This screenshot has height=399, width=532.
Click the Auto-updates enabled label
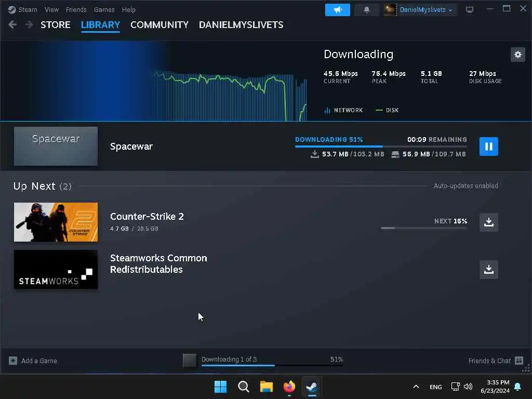click(x=466, y=186)
